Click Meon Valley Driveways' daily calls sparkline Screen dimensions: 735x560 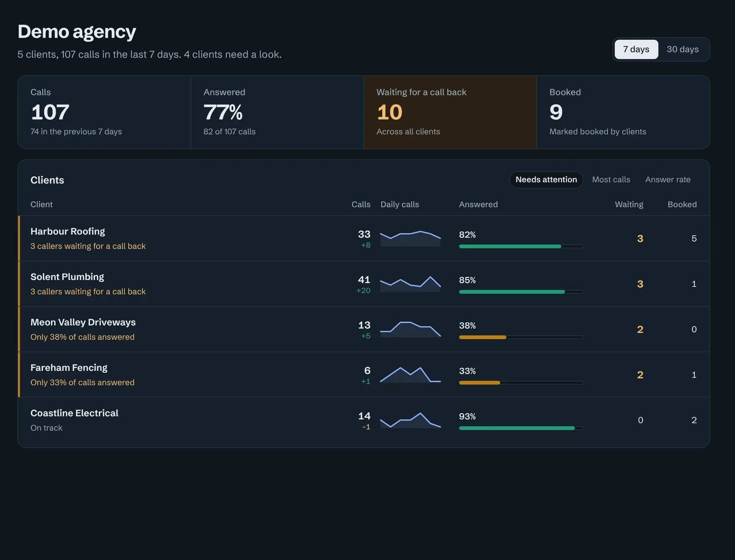click(x=411, y=329)
